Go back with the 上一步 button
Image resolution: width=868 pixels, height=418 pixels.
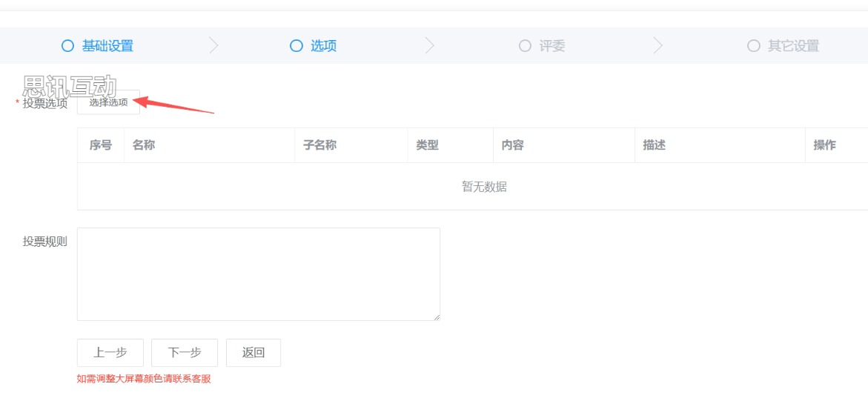(110, 353)
